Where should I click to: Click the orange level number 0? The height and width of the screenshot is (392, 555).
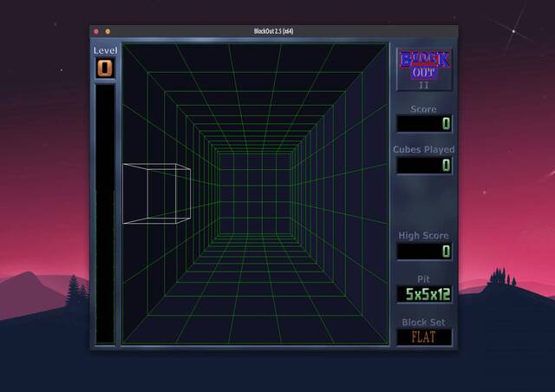click(105, 68)
